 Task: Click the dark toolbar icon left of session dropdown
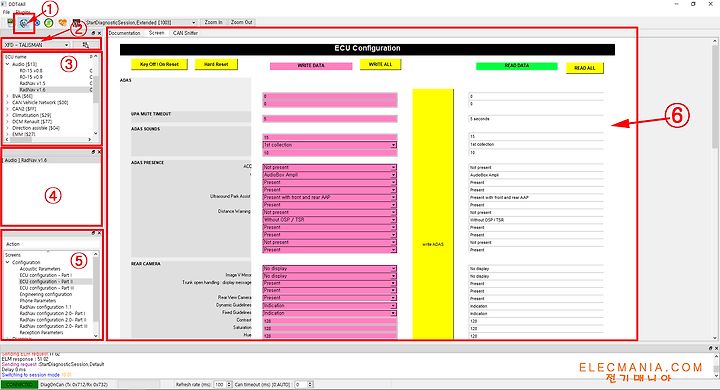point(76,23)
